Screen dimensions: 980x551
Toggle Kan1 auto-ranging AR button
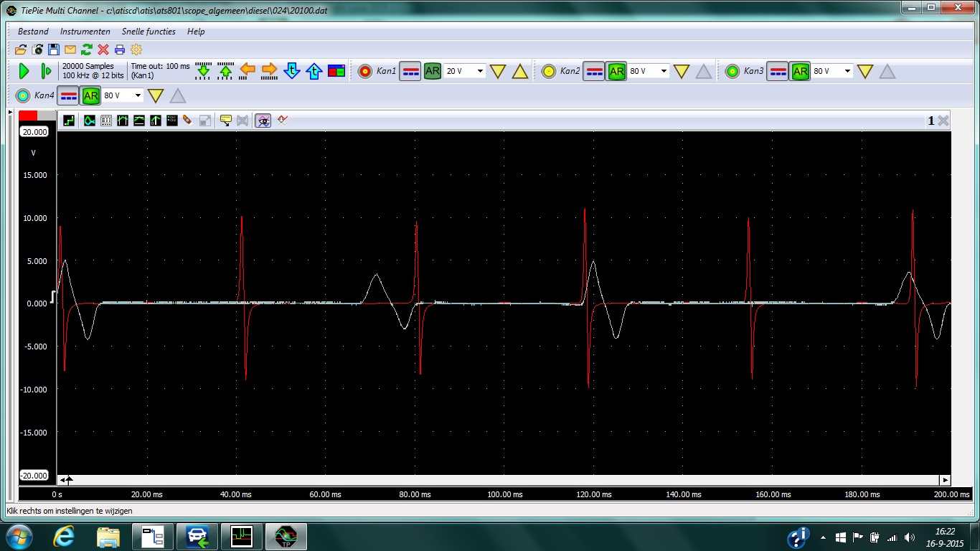point(432,71)
